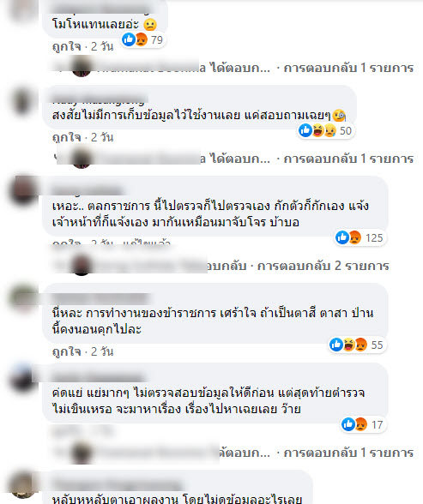This screenshot has height=504, width=423.
Task: Click ถูกใจ under the 55-reaction comment
Action: tap(67, 351)
